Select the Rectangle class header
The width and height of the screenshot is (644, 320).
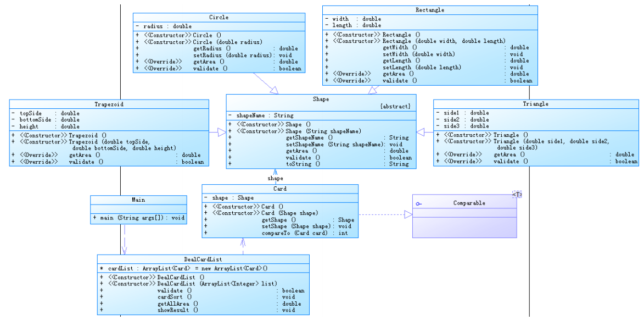429,10
